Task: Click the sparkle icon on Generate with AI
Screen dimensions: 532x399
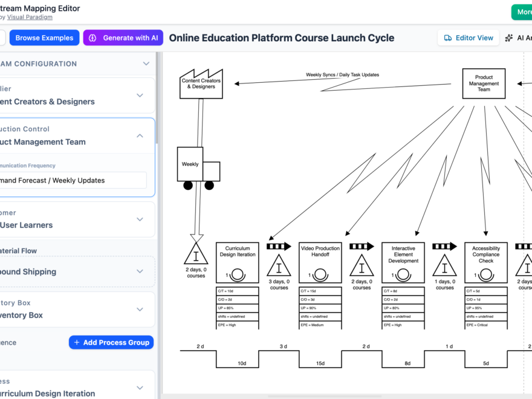Action: (92, 37)
